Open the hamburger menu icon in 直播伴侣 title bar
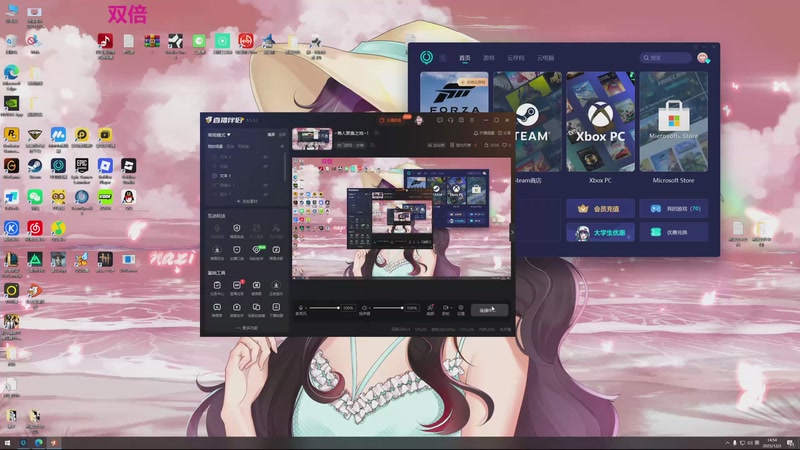The image size is (800, 450). point(472,120)
